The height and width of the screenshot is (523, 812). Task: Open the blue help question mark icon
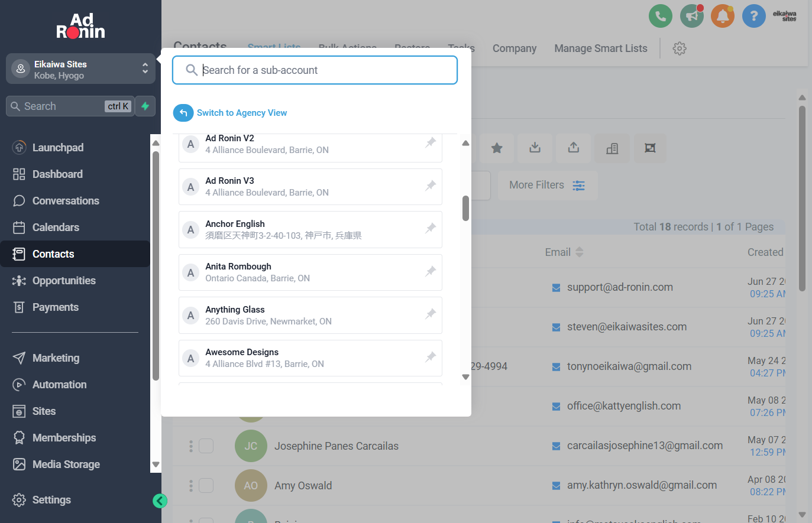[754, 16]
